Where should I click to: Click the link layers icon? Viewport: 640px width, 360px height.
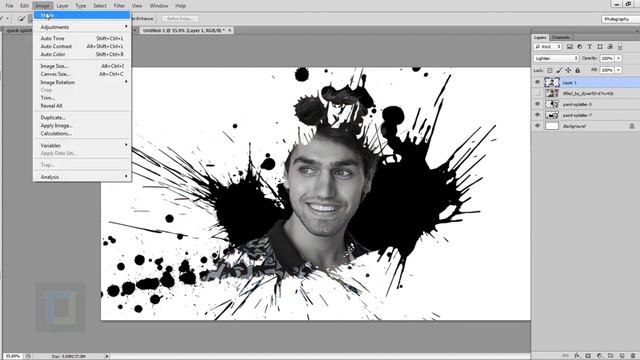point(565,356)
